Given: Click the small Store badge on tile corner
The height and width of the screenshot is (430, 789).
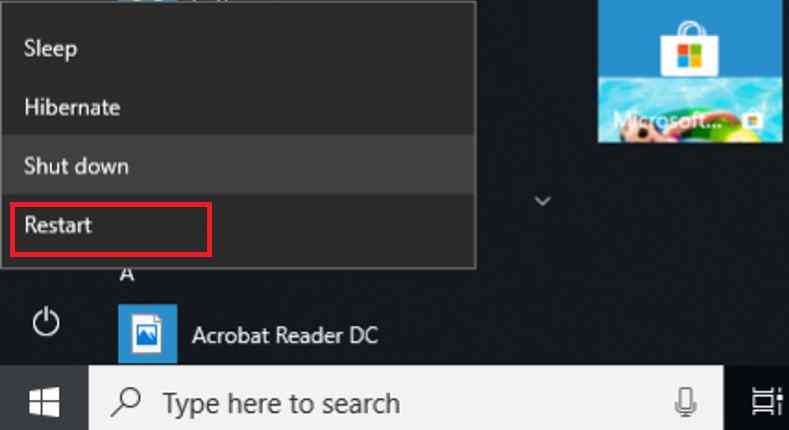Looking at the screenshot, I should 753,121.
